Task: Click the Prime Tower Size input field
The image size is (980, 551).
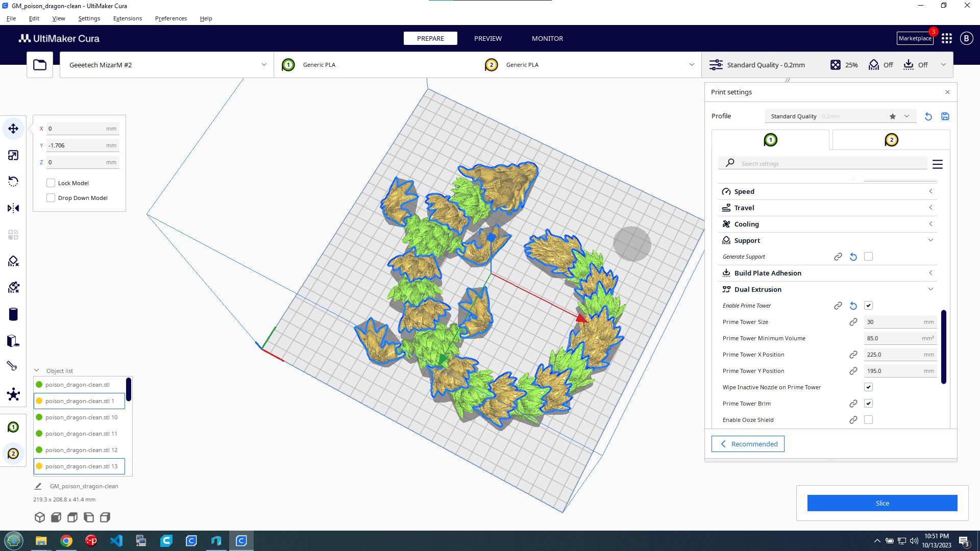Action: coord(893,322)
